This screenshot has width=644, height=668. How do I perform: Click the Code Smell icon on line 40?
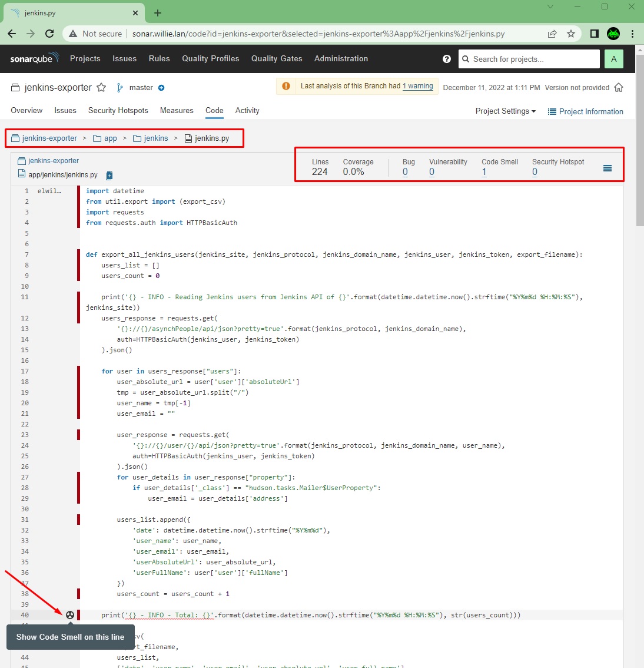70,614
